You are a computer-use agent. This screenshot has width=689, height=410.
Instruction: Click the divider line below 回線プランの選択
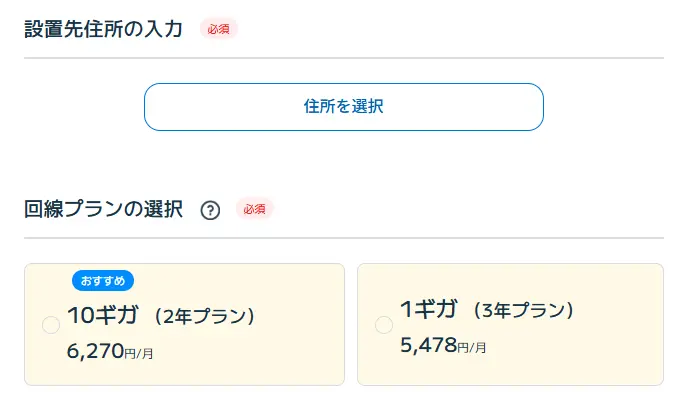pyautogui.click(x=343, y=238)
